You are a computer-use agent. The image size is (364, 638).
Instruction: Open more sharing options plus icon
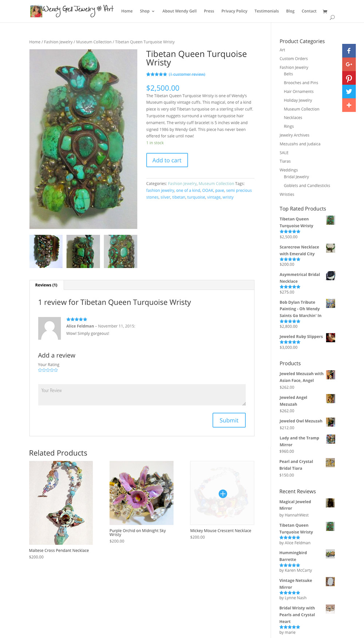(x=349, y=105)
